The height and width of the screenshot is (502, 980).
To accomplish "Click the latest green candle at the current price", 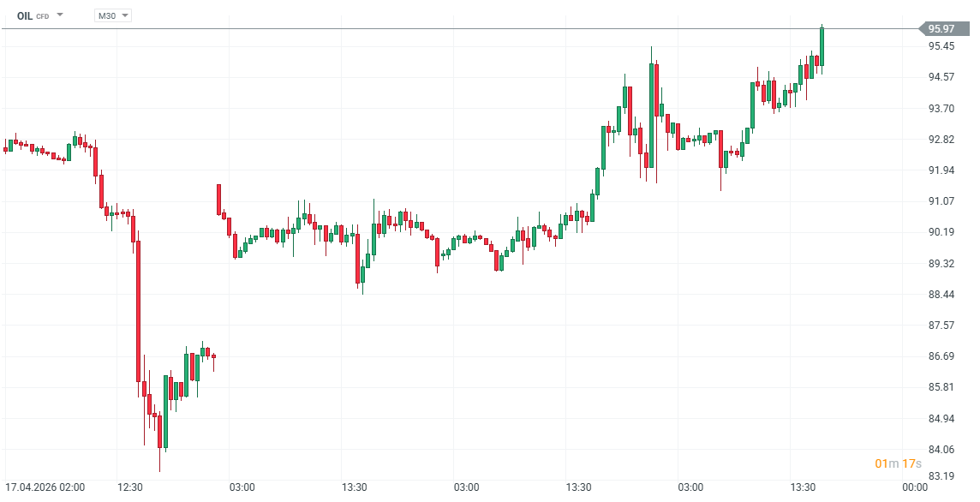I will (x=822, y=45).
